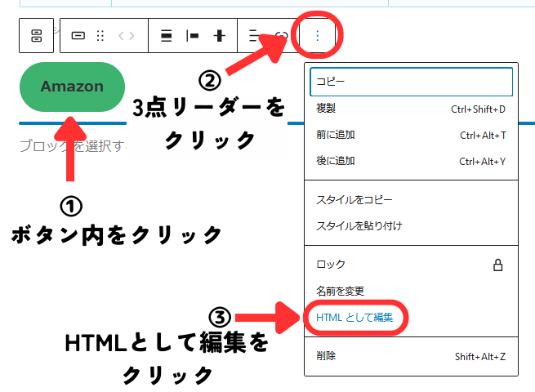Select 前に追加 menu entry
Viewport: 535px width, 392px height.
pos(411,135)
